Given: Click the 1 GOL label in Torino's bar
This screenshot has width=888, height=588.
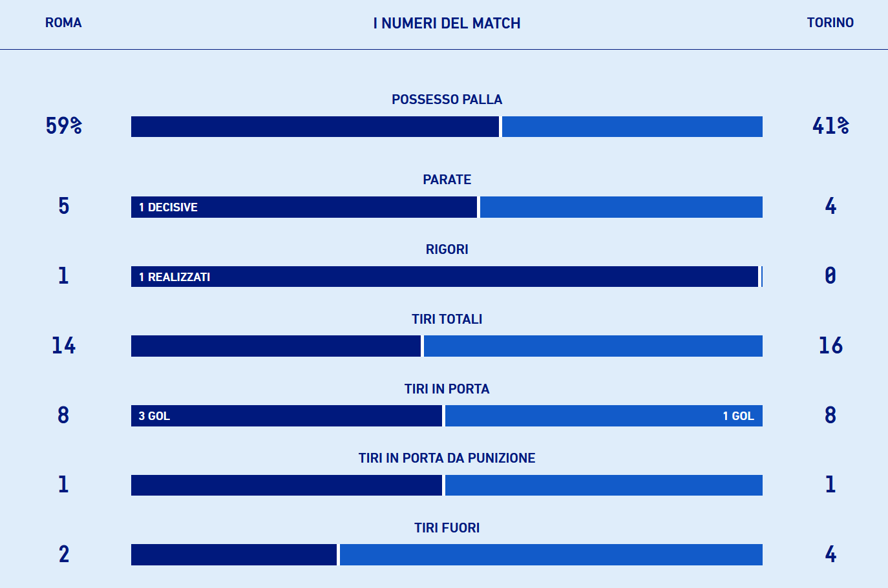Looking at the screenshot, I should [x=738, y=416].
